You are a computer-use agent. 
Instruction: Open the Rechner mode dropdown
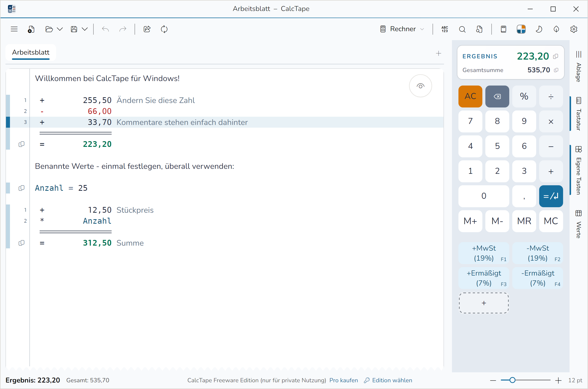coord(402,29)
